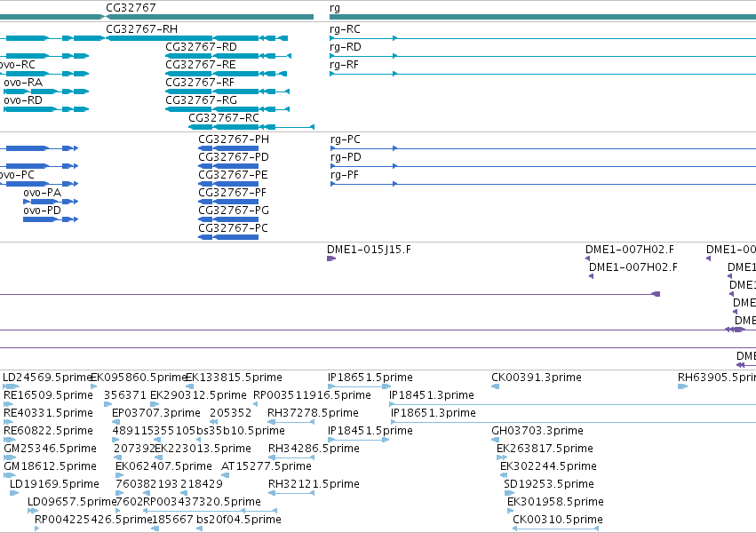Select the CG32767 gene bar

(x=210, y=17)
